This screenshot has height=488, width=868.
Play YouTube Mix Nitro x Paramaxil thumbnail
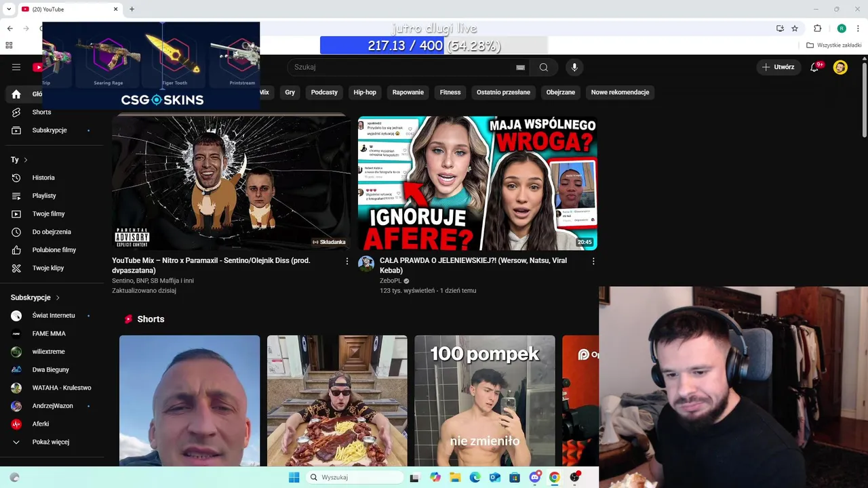(231, 183)
